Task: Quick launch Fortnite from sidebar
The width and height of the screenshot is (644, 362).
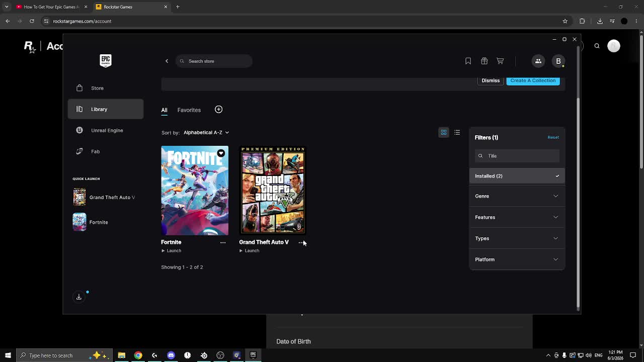Action: pyautogui.click(x=91, y=222)
